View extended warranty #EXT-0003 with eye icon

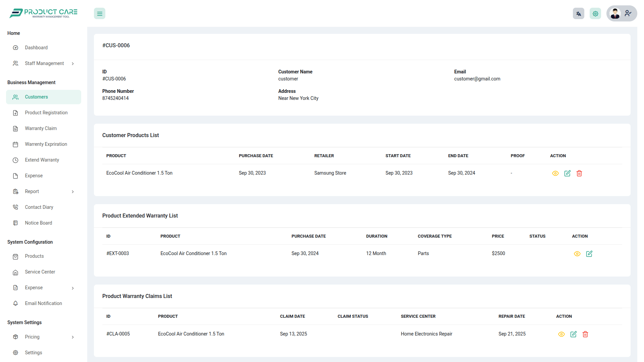[x=577, y=254]
